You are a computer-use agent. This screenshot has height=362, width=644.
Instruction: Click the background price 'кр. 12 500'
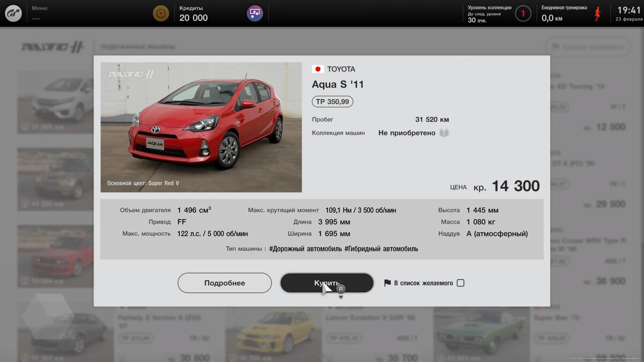(604, 127)
